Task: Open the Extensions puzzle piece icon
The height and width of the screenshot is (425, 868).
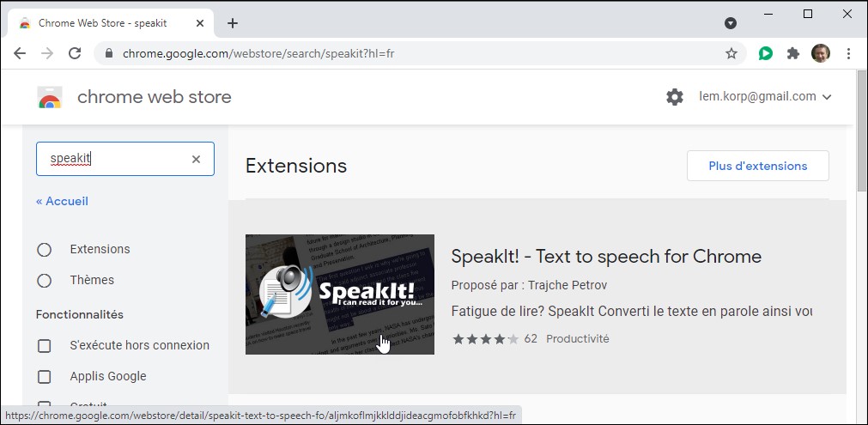Action: pos(793,53)
